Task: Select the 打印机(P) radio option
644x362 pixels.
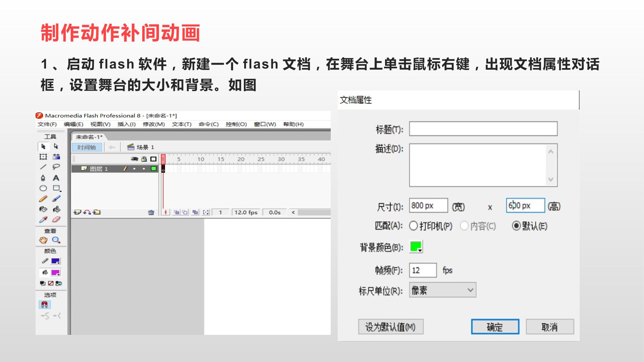Action: click(413, 226)
